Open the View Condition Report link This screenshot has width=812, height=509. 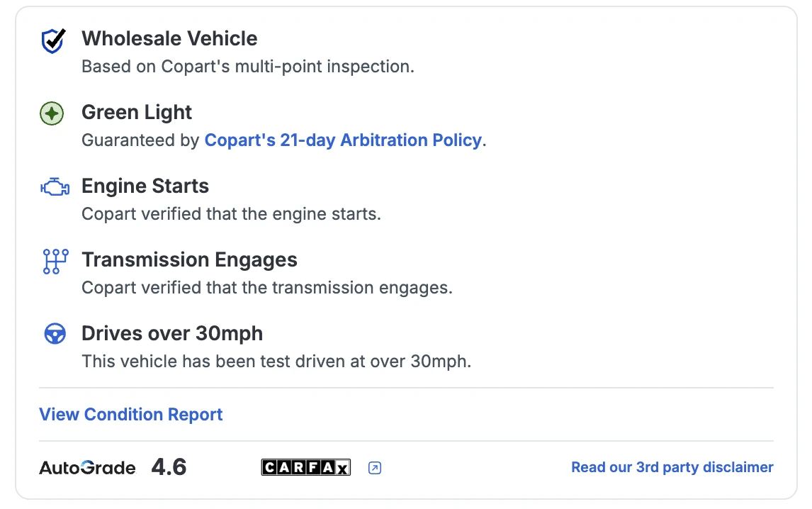[131, 415]
